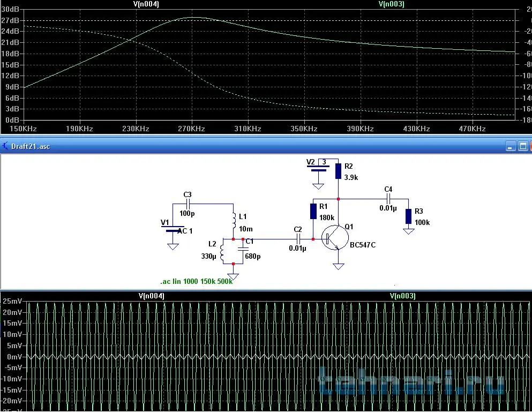Click the 680p value of C1
Screen dimensions: 532x413
(253, 256)
